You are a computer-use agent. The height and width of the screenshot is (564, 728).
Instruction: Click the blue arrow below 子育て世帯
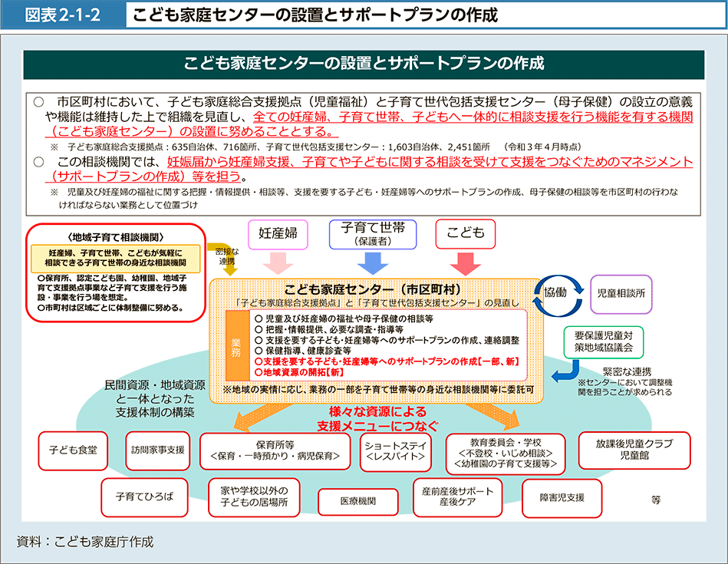pos(372,263)
